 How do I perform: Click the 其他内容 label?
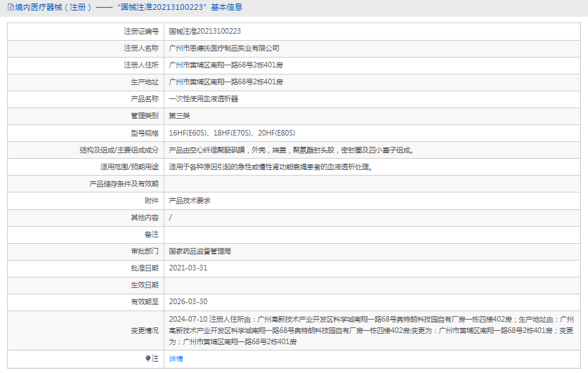(145, 218)
